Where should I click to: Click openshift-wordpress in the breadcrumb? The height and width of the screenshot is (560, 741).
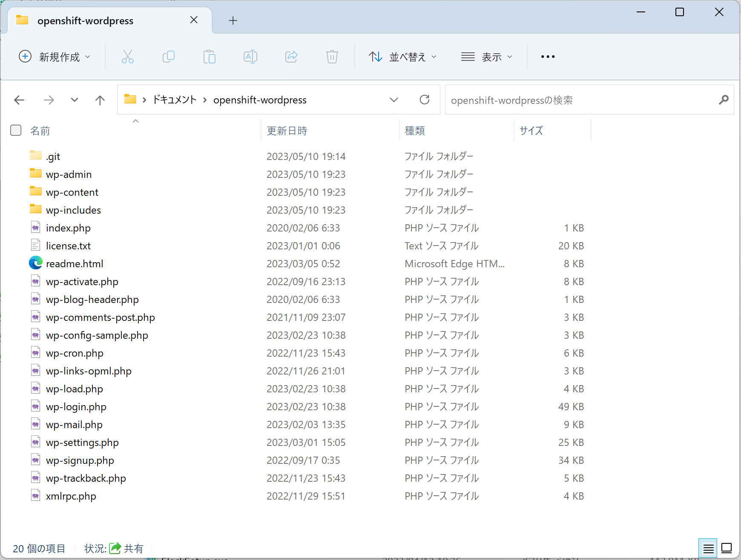(260, 100)
